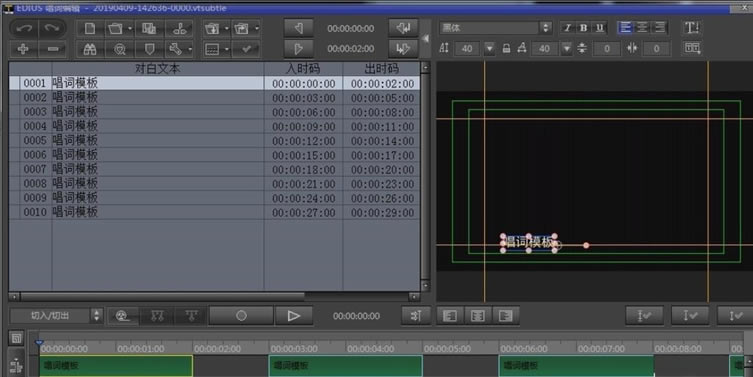The width and height of the screenshot is (753, 377).
Task: Click the undo arrow icon
Action: [x=24, y=28]
